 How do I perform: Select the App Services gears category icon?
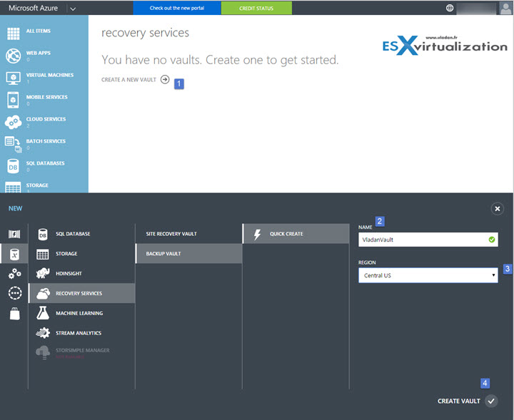point(15,273)
